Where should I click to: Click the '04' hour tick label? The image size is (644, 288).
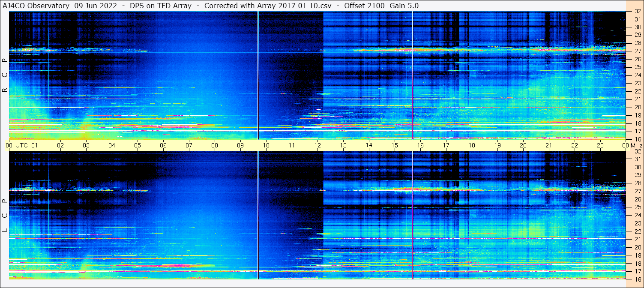112,145
